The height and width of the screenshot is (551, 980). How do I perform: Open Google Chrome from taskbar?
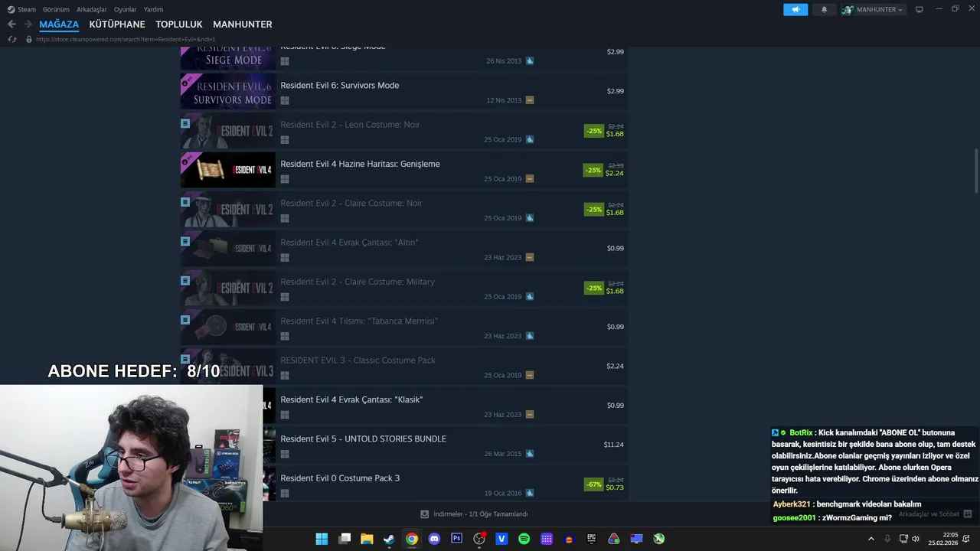412,539
